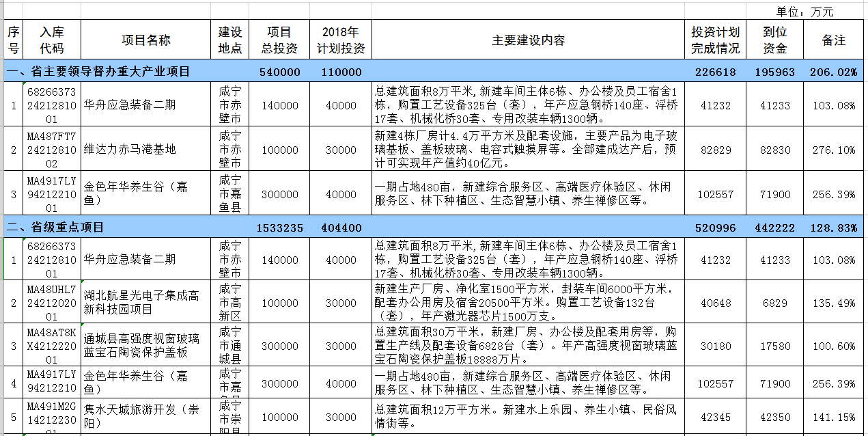This screenshot has height=436, width=868.
Task: Select the funds value 82830
Action: pos(775,149)
